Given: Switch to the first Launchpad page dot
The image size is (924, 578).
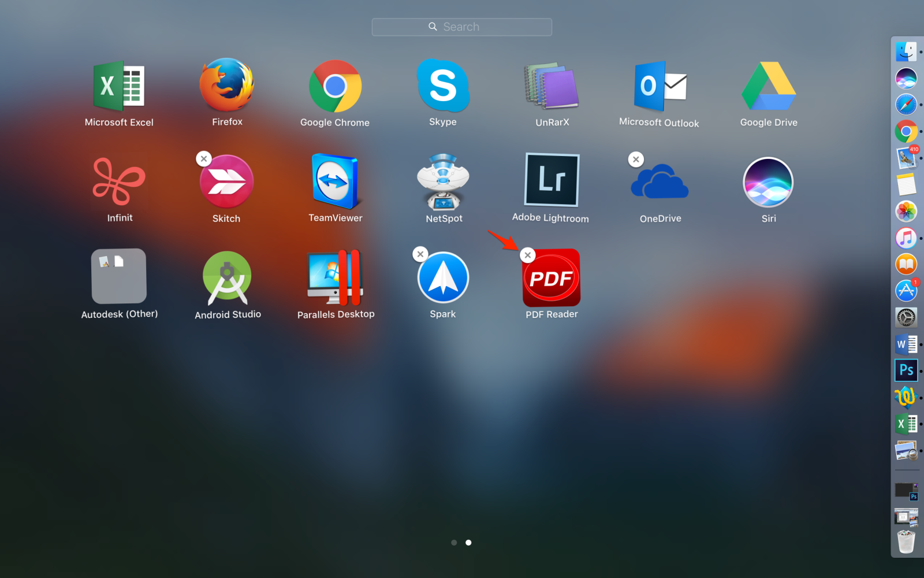Looking at the screenshot, I should (x=454, y=543).
